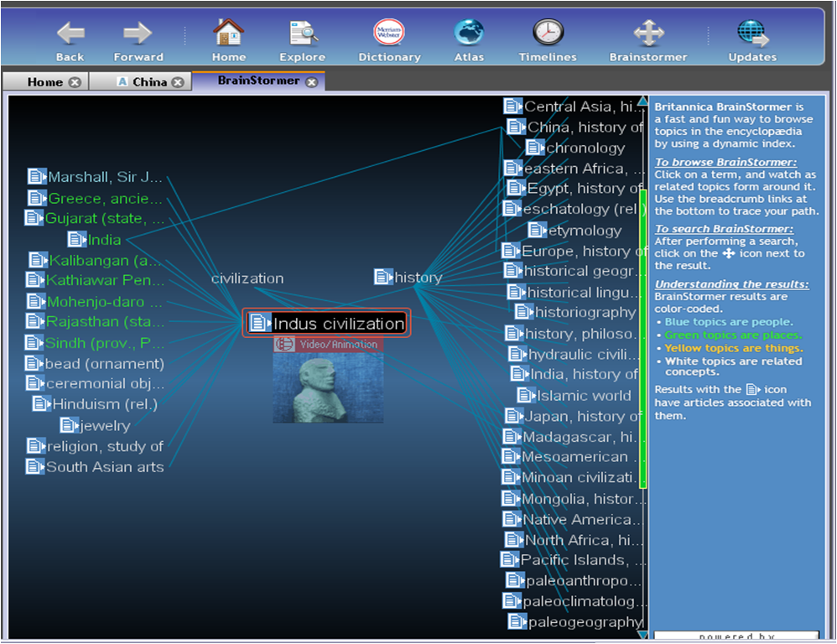Select the Mohenjo-daro topic
Viewport: 837px width, 644px height.
coord(95,302)
